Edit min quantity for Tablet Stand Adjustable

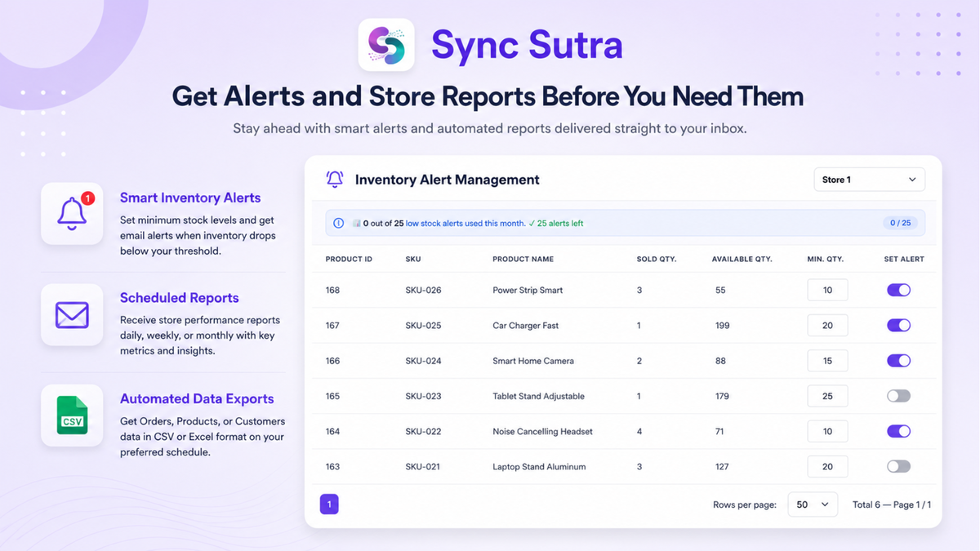(827, 396)
